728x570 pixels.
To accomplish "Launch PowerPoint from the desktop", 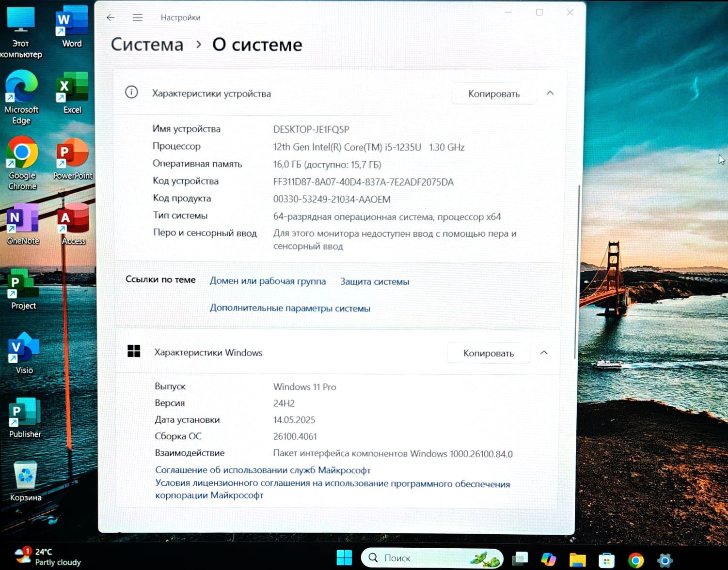I will [73, 159].
